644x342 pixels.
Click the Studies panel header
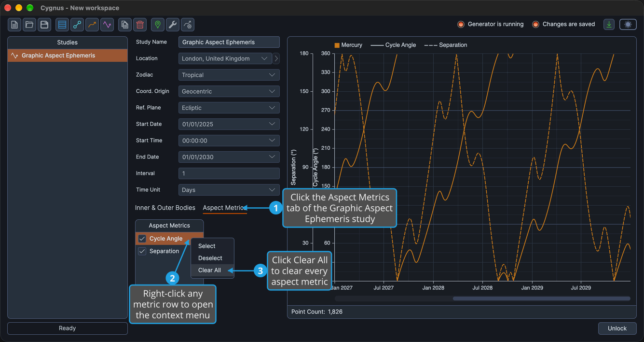[68, 43]
